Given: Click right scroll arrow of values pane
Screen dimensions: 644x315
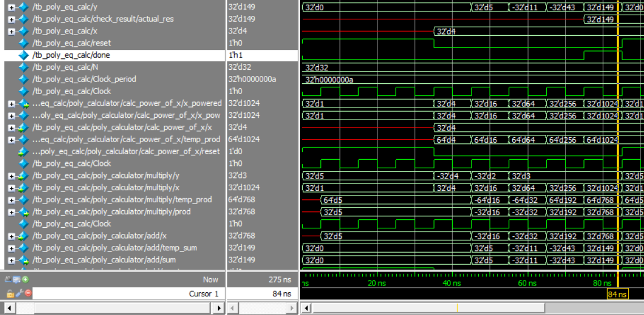Looking at the screenshot, I should [x=290, y=308].
